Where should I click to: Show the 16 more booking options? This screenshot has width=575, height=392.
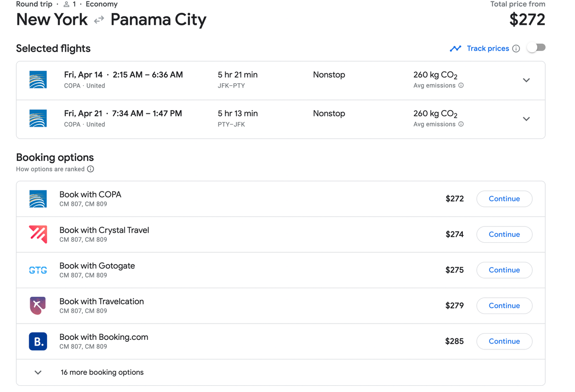(102, 372)
